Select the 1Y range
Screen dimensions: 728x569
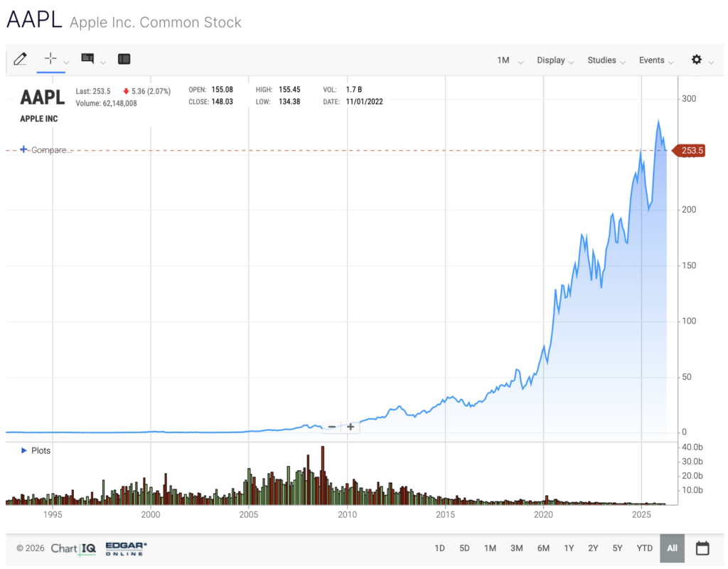pyautogui.click(x=569, y=548)
